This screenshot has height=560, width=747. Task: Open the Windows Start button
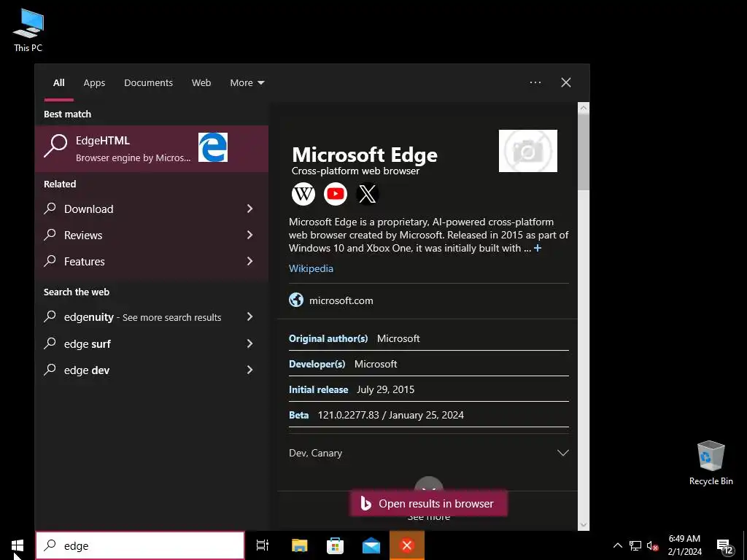coord(18,545)
